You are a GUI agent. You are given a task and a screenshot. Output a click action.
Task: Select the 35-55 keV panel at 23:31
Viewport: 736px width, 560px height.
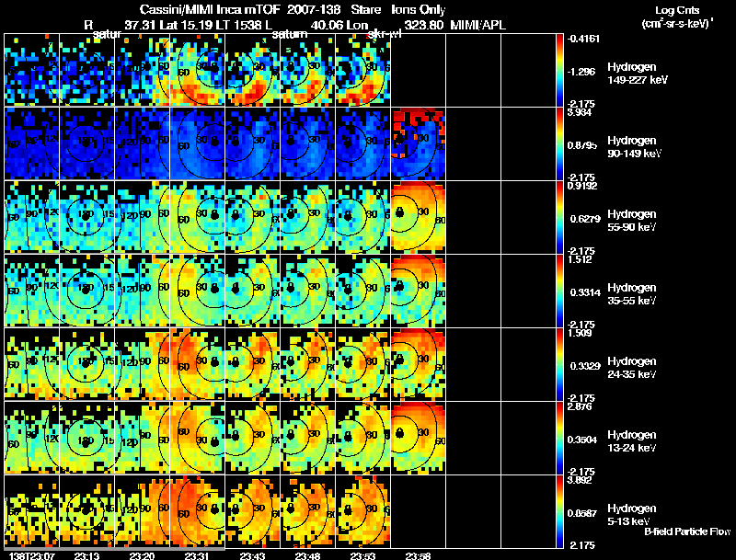pos(198,291)
